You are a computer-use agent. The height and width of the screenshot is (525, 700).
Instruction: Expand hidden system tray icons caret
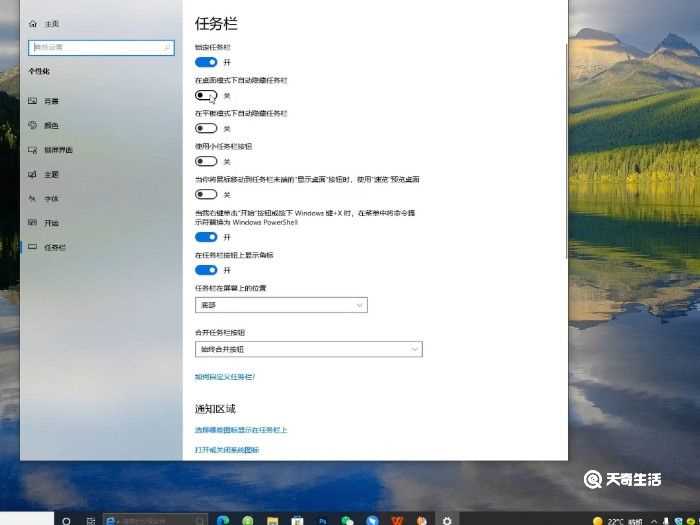click(x=654, y=521)
